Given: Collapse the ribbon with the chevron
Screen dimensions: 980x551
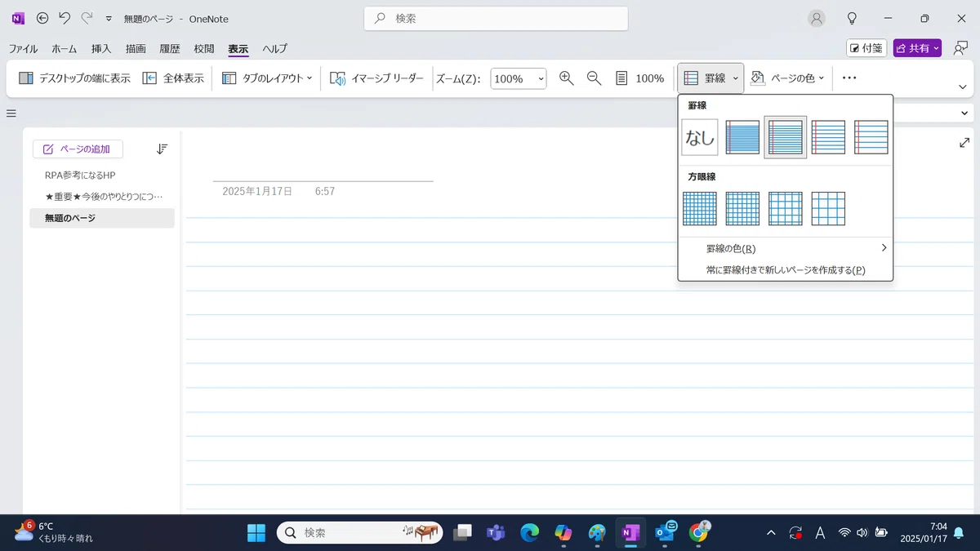Looking at the screenshot, I should point(962,87).
